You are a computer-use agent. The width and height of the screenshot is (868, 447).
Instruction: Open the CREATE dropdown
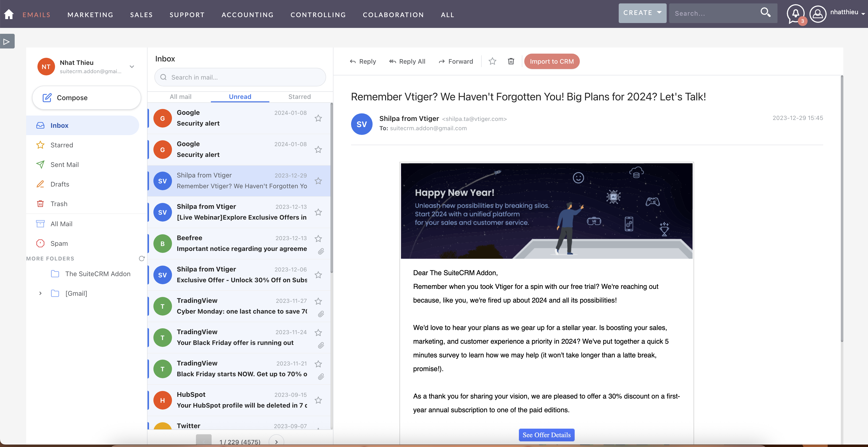pyautogui.click(x=642, y=13)
